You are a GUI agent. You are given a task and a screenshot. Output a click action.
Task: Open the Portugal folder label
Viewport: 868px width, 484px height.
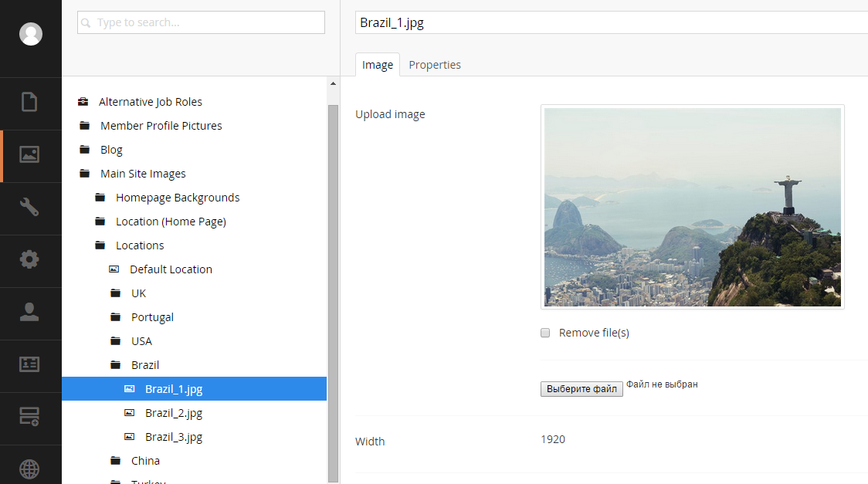pyautogui.click(x=152, y=317)
